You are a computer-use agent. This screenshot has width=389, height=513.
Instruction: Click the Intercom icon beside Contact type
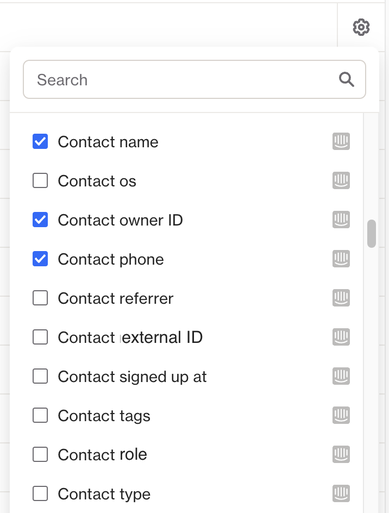coord(341,493)
